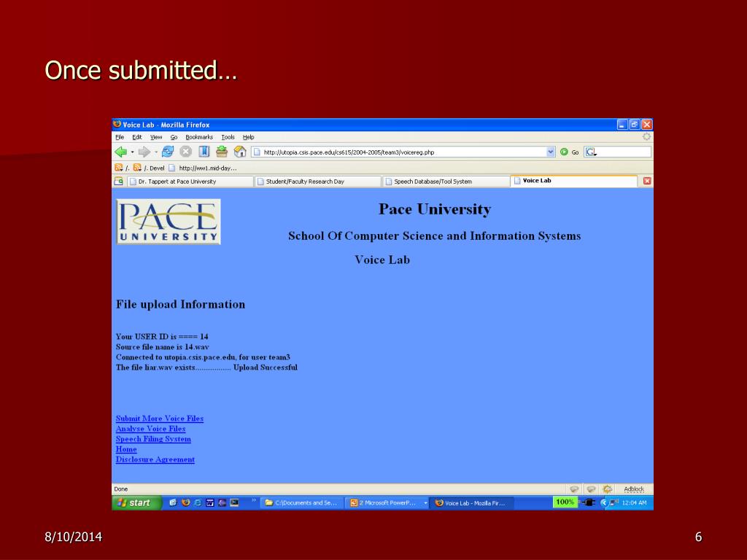The width and height of the screenshot is (747, 560).
Task: Select the Voice Lab tab
Action: pos(574,181)
